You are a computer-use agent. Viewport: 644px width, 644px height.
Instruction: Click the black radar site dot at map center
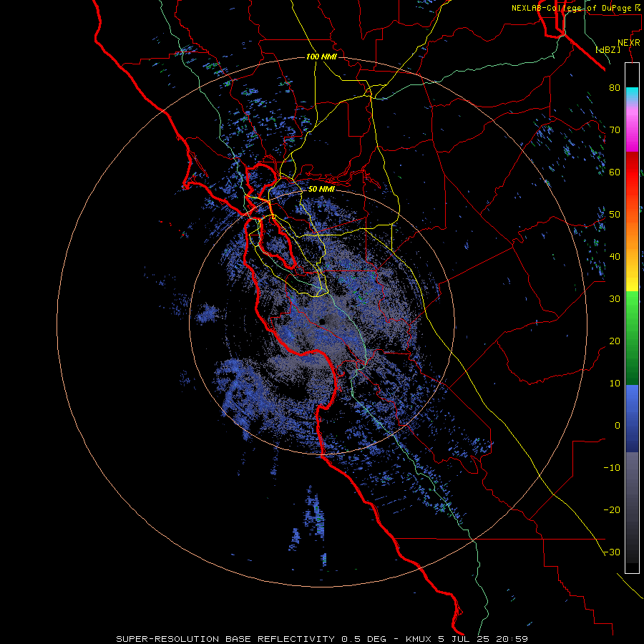323,321
